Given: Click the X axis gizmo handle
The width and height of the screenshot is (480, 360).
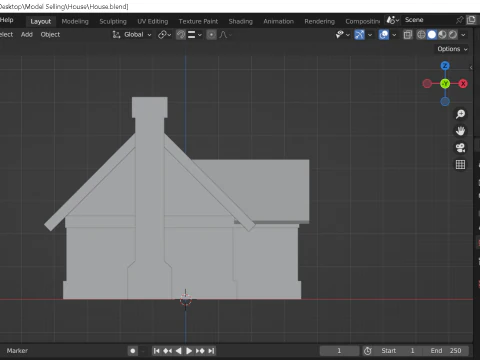Looking at the screenshot, I should [x=463, y=84].
